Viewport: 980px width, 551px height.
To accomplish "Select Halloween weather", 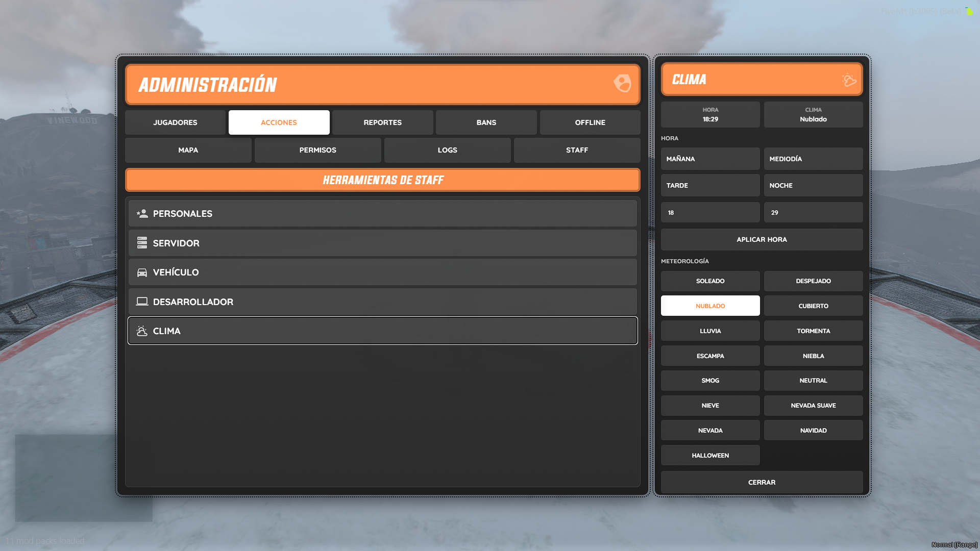I will (x=710, y=455).
